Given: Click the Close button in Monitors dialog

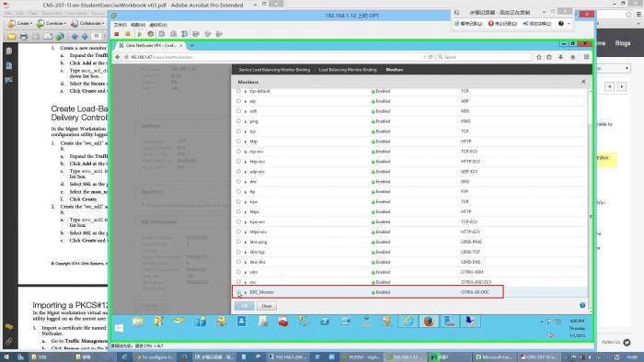Looking at the screenshot, I should 267,306.
